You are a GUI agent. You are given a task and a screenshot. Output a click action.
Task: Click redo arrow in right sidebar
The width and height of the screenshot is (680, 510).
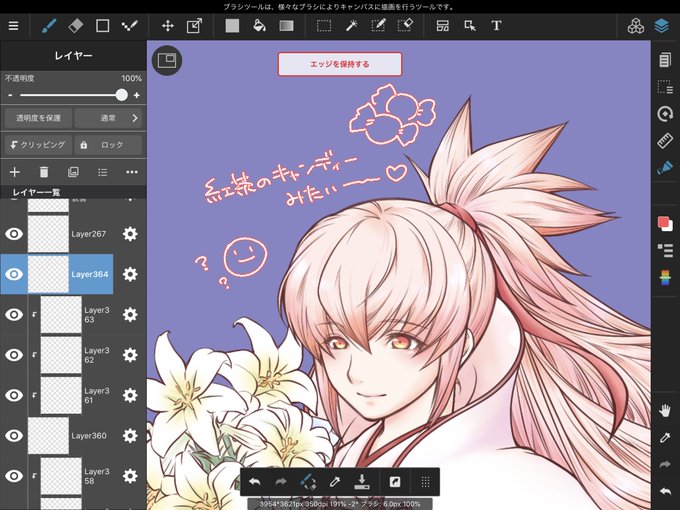pyautogui.click(x=665, y=465)
